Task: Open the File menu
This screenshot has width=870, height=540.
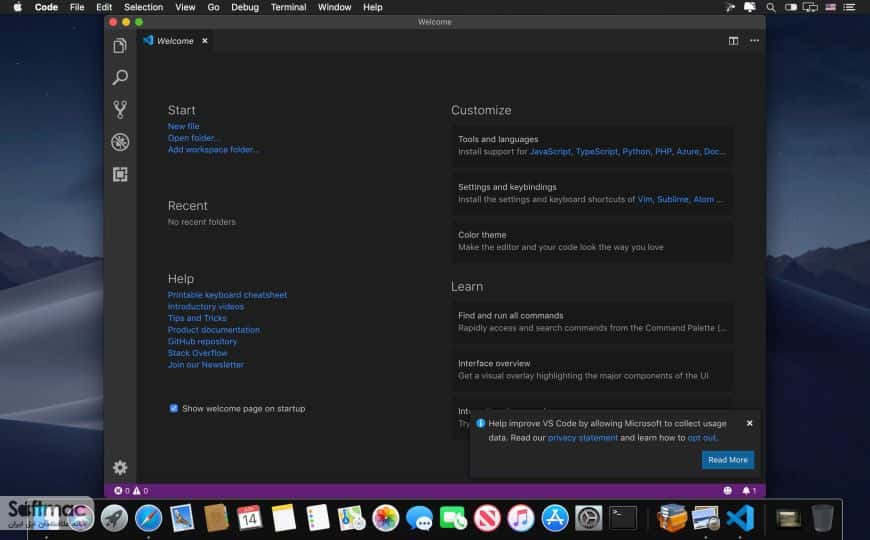Action: click(77, 7)
